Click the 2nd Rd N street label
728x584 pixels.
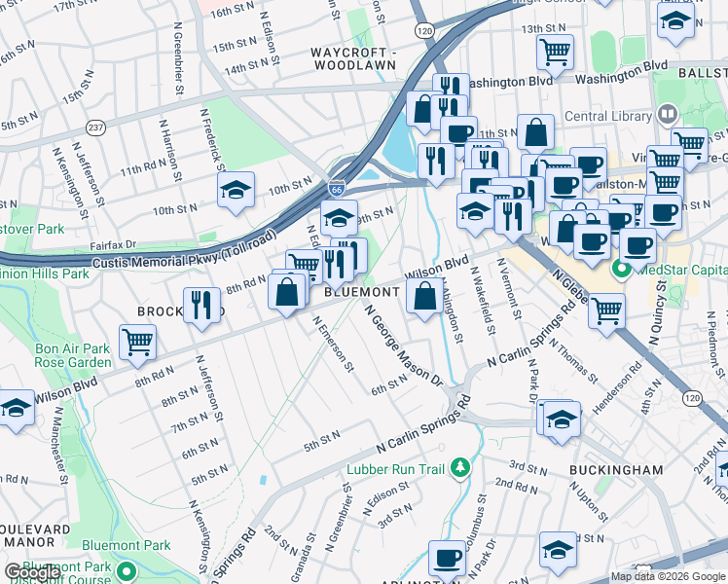[x=516, y=486]
